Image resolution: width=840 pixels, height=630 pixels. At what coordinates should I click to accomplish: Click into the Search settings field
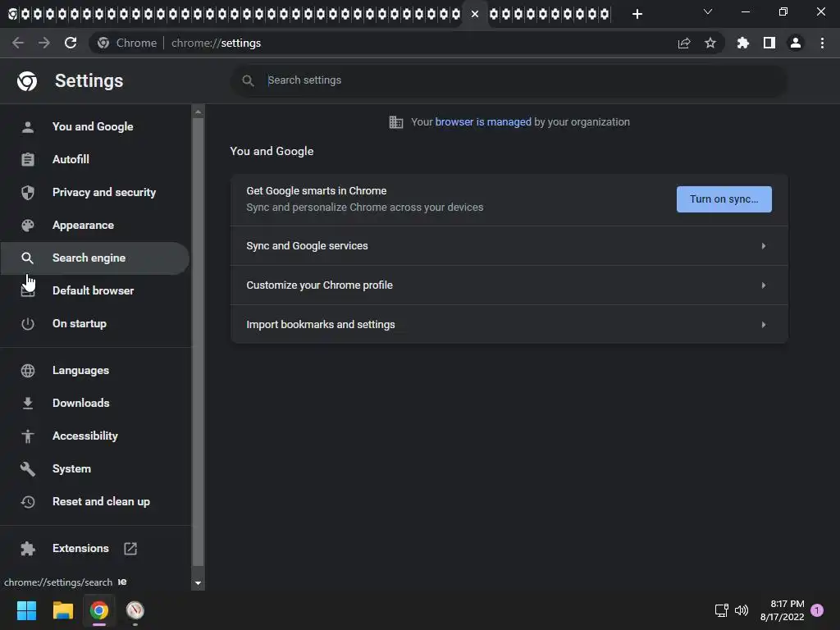(509, 80)
